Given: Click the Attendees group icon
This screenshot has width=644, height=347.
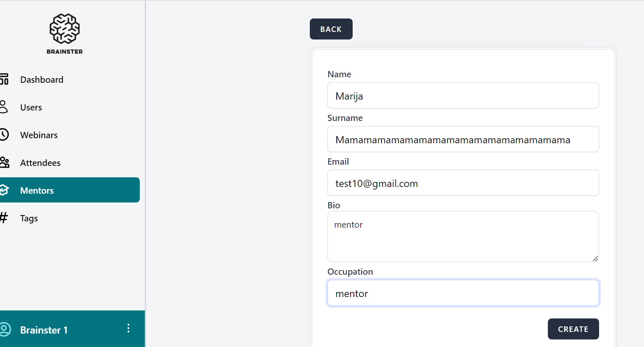Looking at the screenshot, I should (x=4, y=163).
